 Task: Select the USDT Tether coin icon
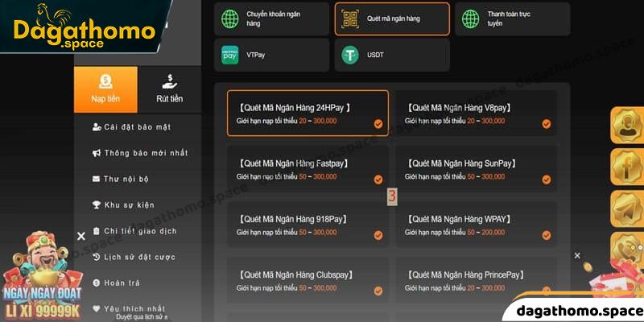click(350, 55)
